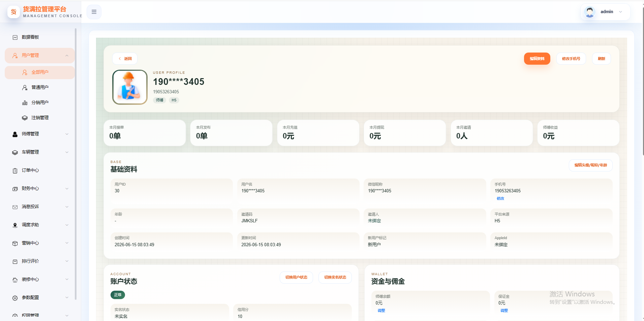Image resolution: width=644 pixels, height=321 pixels.
Task: Click the 刷新 refresh button
Action: (x=601, y=59)
